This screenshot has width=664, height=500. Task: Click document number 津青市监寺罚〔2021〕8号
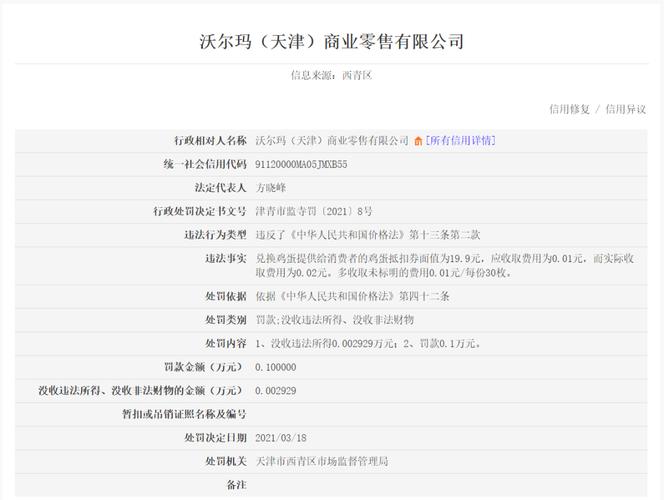314,211
